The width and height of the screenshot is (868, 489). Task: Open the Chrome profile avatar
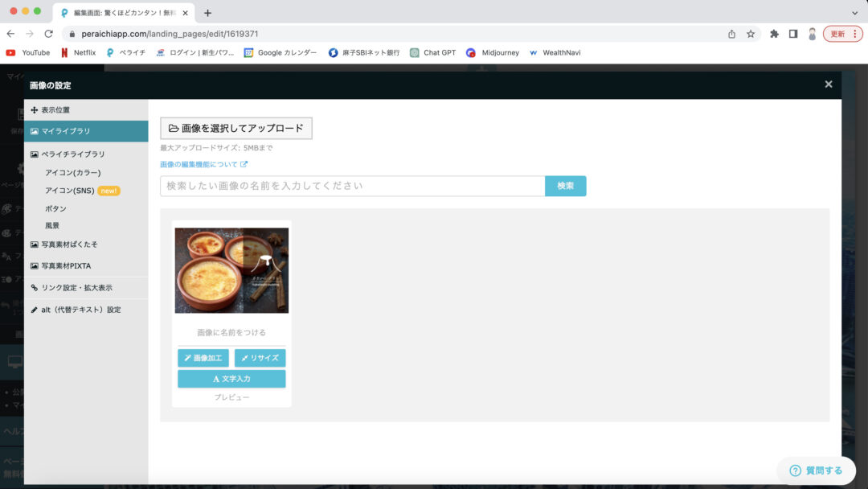(812, 34)
